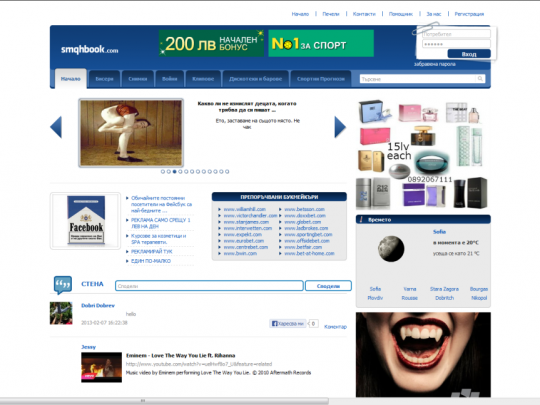Advance slider with the right arrow
The image size is (540, 405).
coord(340,127)
